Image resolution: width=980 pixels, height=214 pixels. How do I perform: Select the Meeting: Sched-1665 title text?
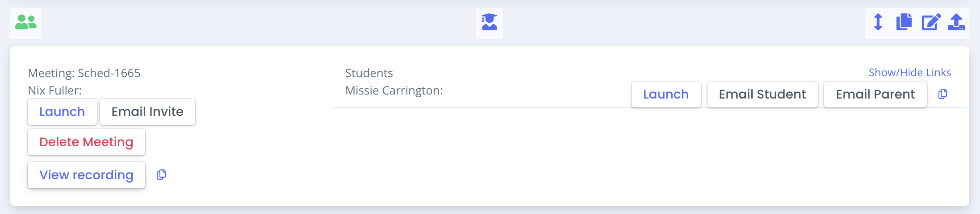point(84,73)
